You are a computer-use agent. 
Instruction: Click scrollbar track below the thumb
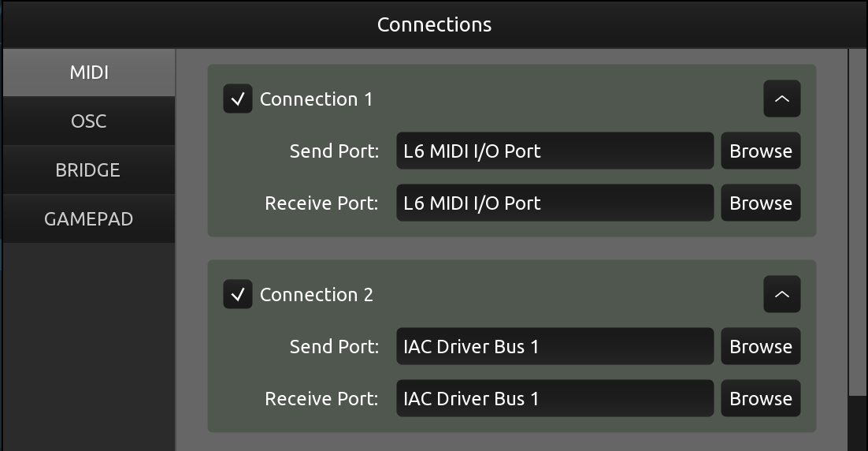tap(858, 423)
